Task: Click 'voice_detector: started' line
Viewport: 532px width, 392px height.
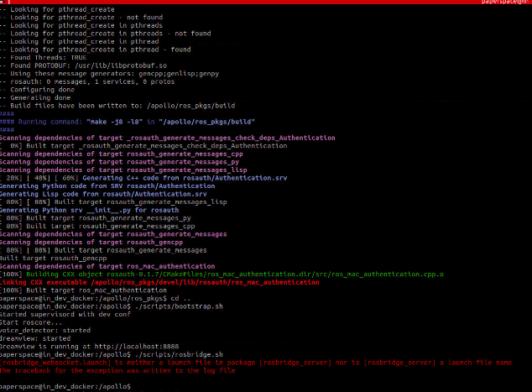Action: (x=45, y=331)
